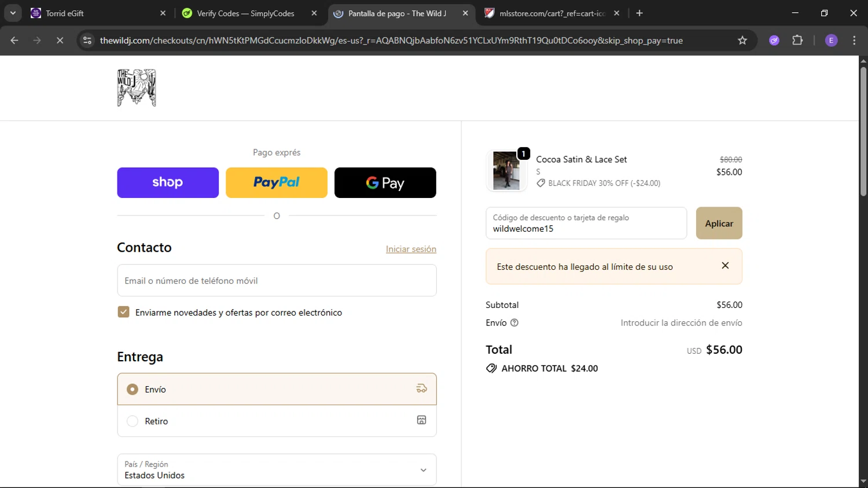Stop loading the page

point(60,41)
